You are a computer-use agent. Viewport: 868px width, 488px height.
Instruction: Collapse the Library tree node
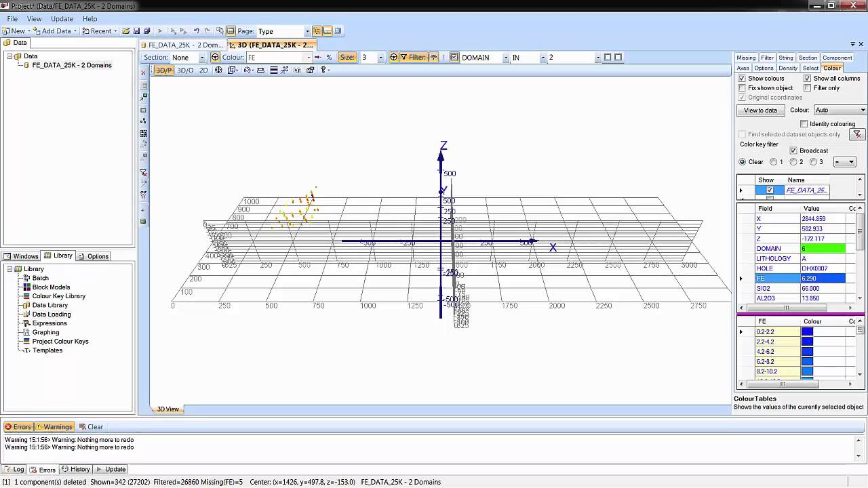tap(10, 269)
